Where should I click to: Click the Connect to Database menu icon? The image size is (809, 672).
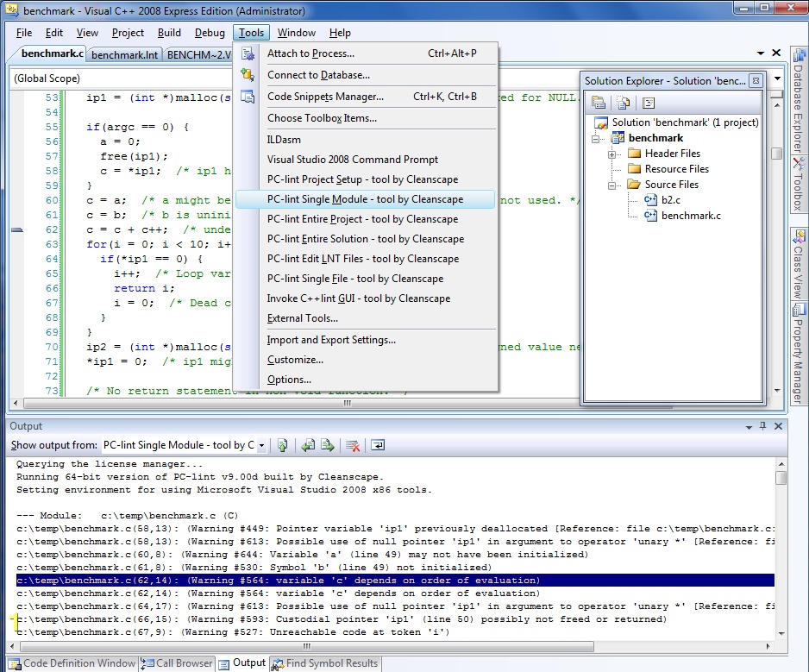tap(248, 75)
